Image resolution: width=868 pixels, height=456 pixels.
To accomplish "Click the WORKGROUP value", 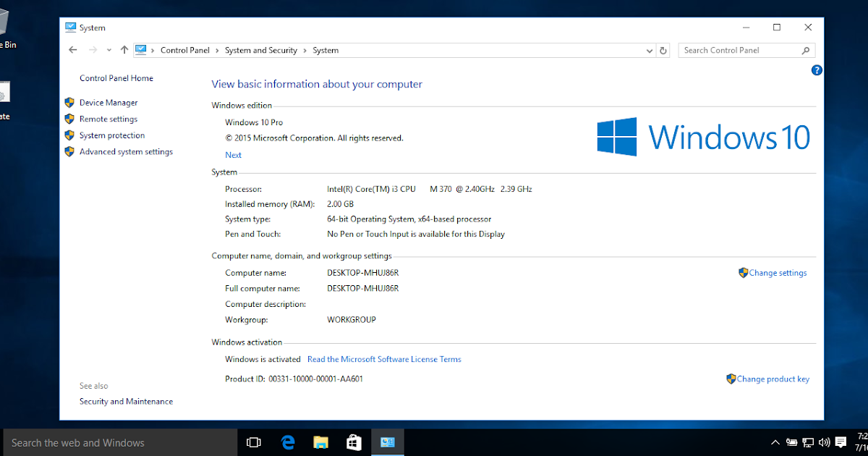I will click(x=352, y=319).
